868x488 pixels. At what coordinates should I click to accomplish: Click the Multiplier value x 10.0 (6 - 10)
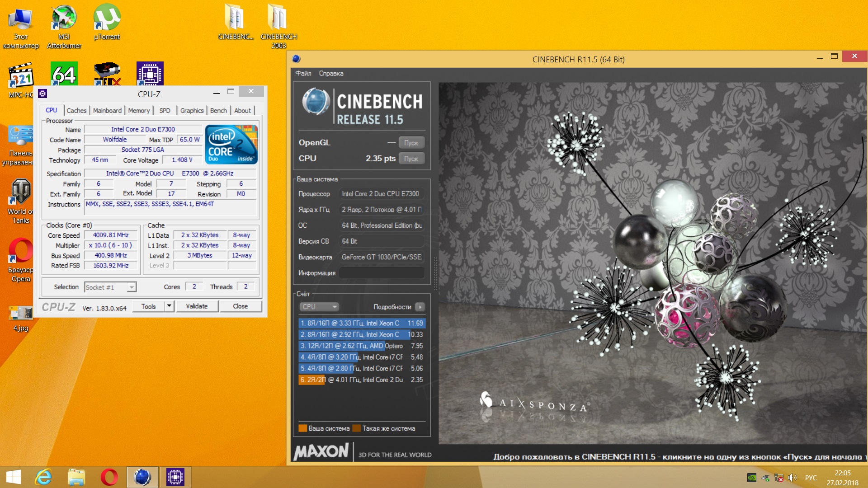111,245
